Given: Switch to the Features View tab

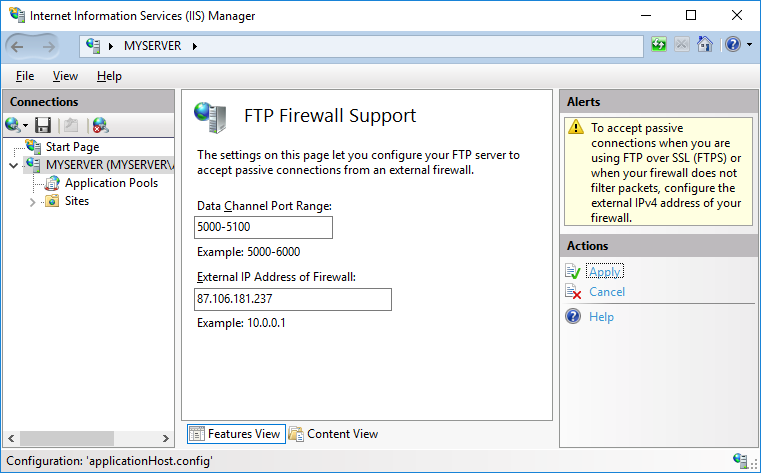Looking at the screenshot, I should click(235, 434).
